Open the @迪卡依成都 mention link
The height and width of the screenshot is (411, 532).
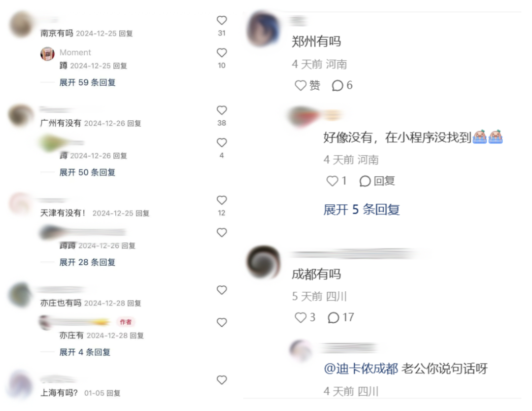tap(361, 369)
